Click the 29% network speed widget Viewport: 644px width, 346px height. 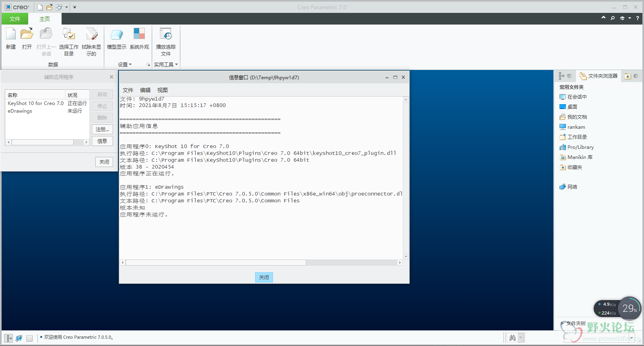[x=630, y=309]
